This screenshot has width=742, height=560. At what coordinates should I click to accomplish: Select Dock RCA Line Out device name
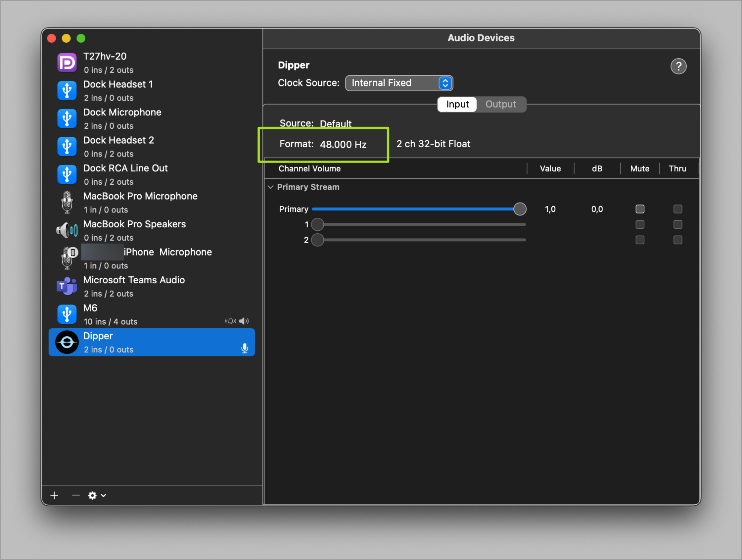tap(125, 168)
